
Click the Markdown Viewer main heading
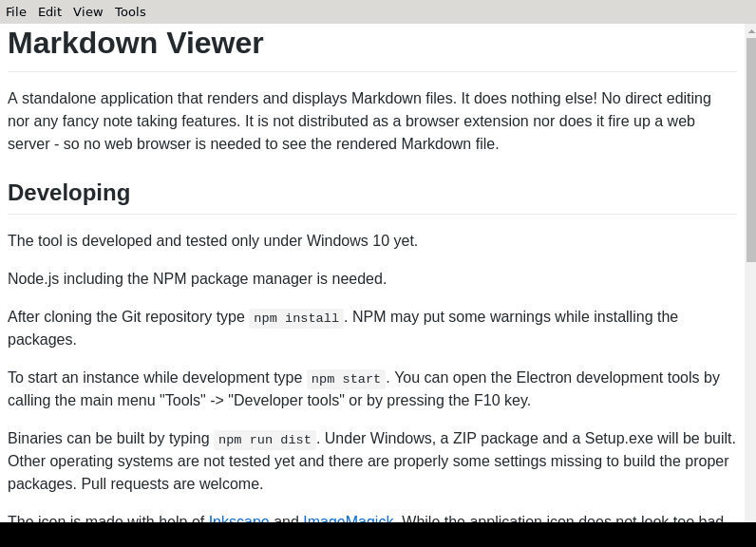tap(136, 44)
